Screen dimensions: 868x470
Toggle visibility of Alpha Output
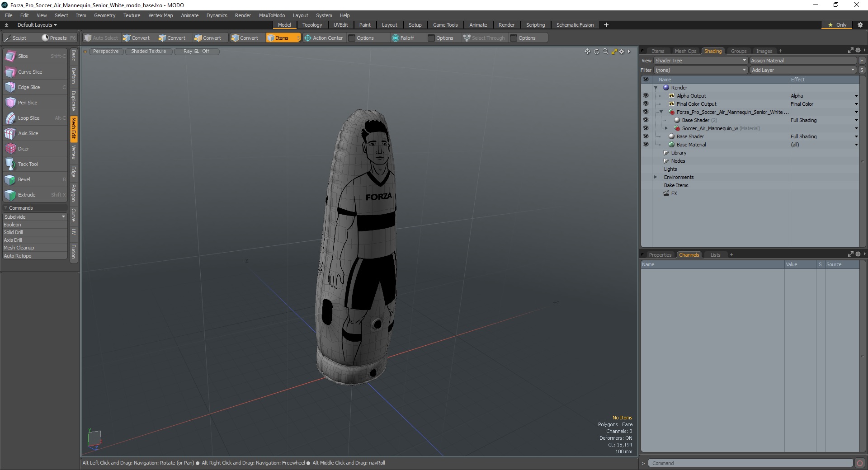pyautogui.click(x=646, y=96)
